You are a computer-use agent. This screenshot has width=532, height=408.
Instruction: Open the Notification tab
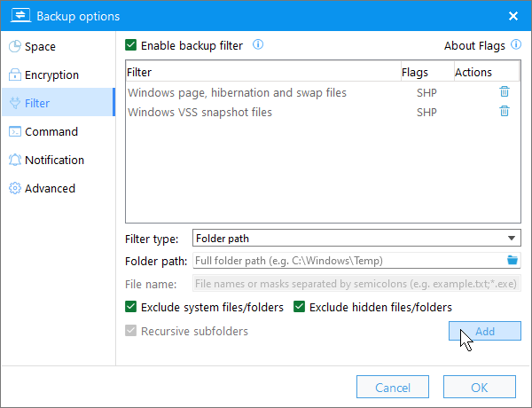pyautogui.click(x=59, y=160)
